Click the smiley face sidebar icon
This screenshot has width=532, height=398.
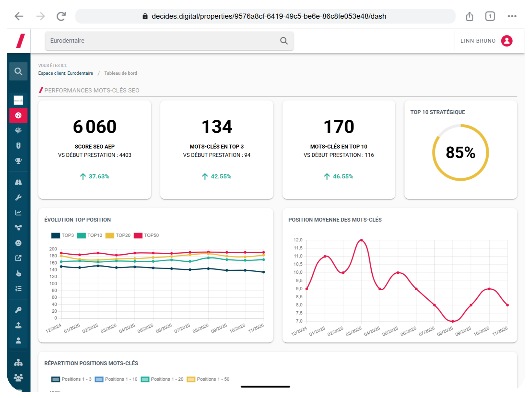click(18, 243)
